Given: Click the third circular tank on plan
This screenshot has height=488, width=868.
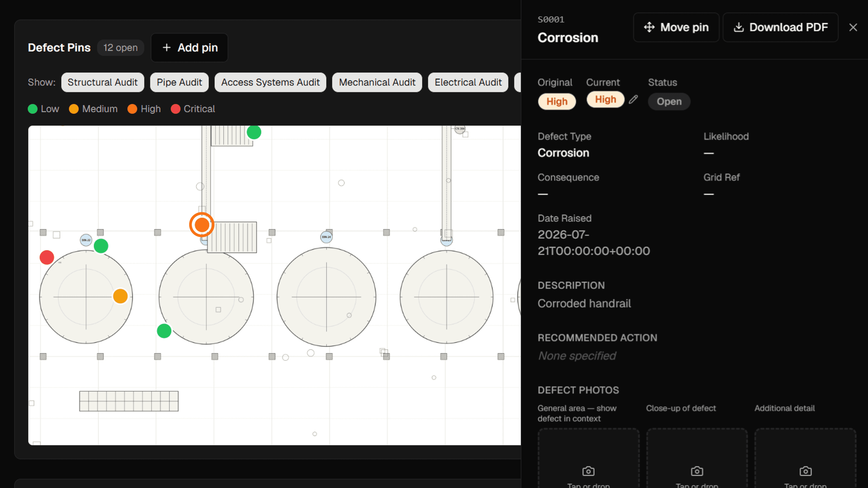Looking at the screenshot, I should [x=326, y=297].
